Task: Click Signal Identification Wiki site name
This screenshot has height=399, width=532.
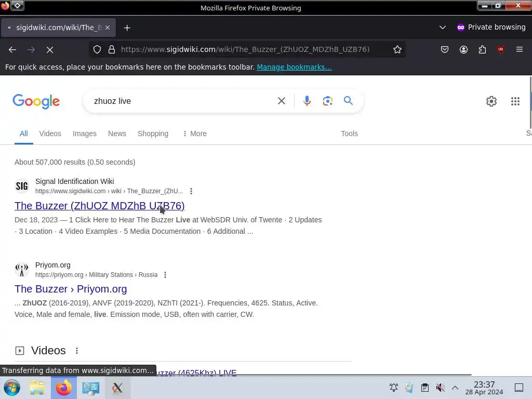Action: point(75,181)
